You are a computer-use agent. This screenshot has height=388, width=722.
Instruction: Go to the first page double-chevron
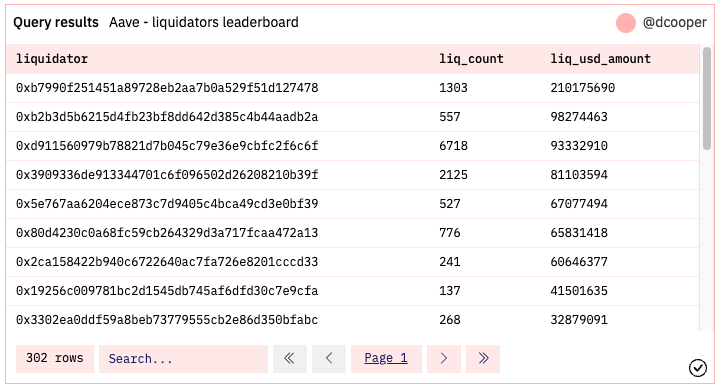point(290,359)
